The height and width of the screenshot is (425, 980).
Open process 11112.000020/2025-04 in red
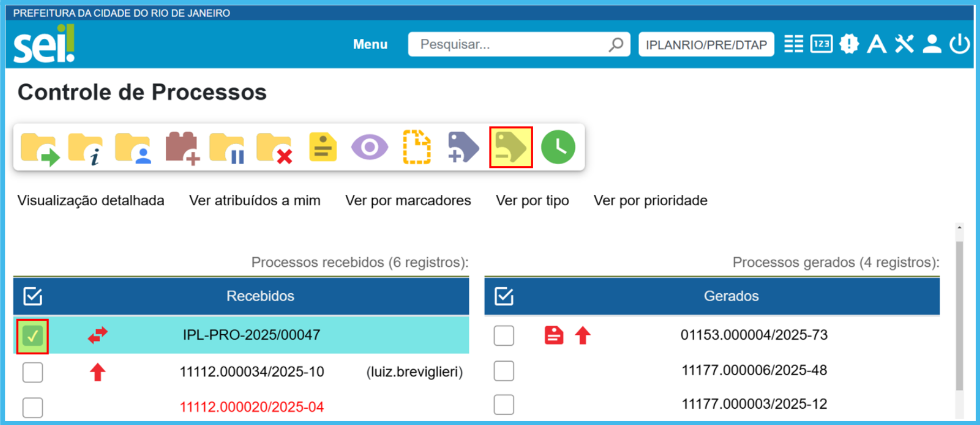(x=252, y=407)
